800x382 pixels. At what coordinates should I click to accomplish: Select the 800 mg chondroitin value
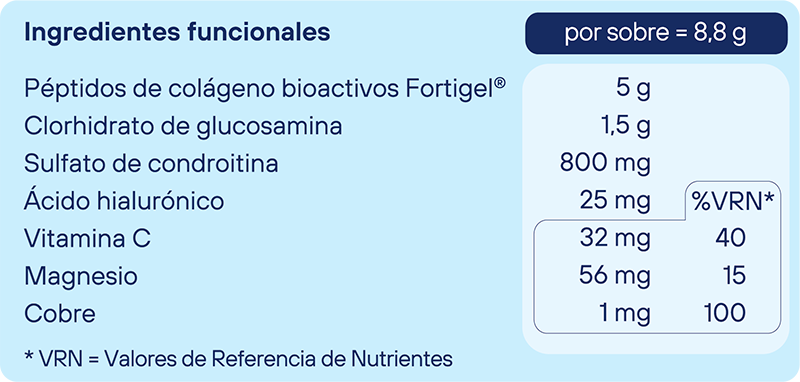(606, 164)
